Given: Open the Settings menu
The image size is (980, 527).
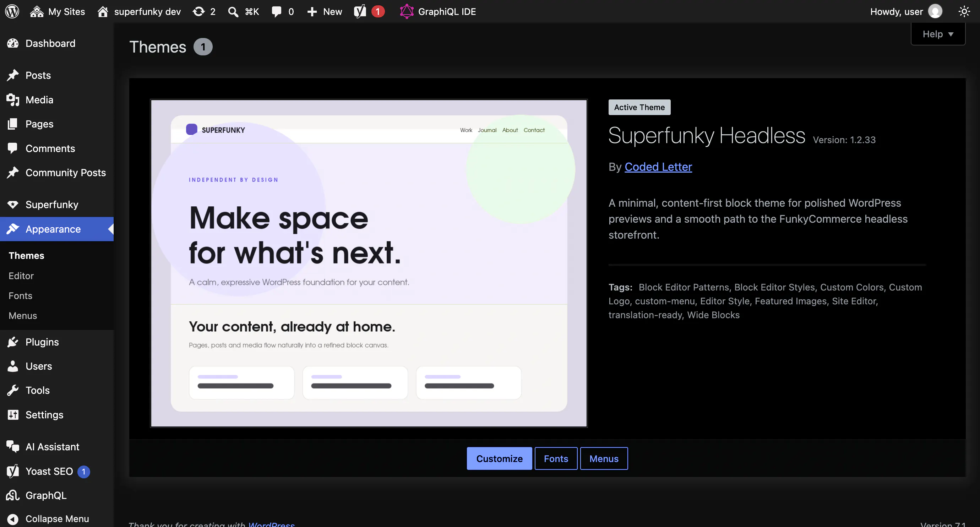Looking at the screenshot, I should (57, 415).
